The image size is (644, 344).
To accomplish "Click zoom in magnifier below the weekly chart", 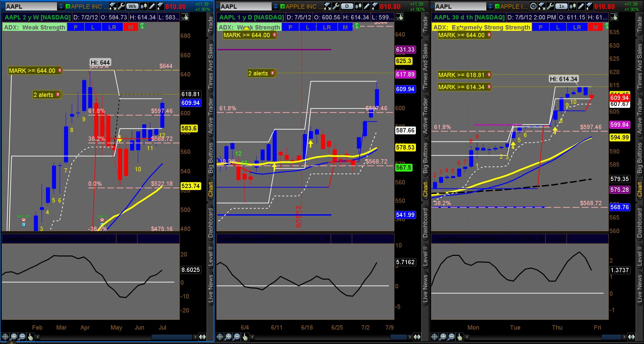I will pos(14,337).
